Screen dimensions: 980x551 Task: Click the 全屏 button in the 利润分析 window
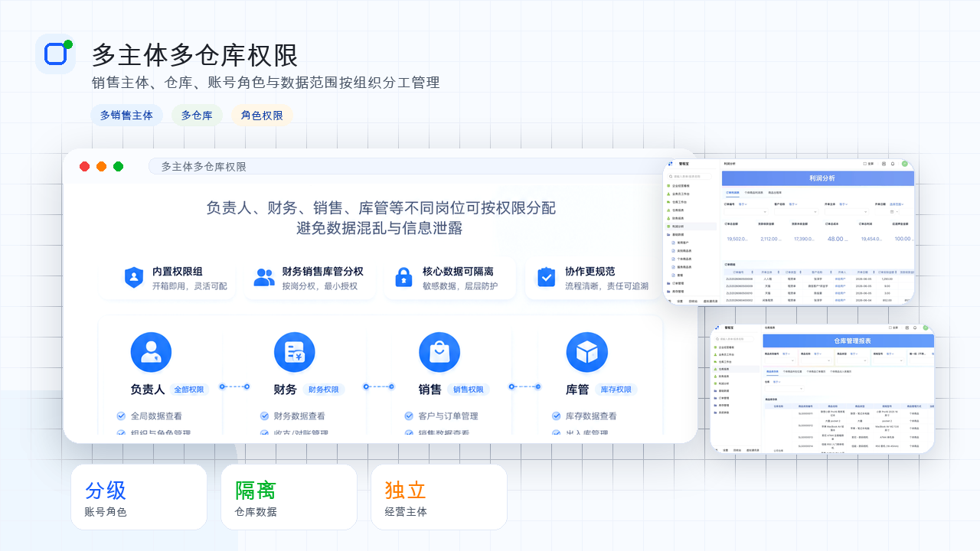(868, 164)
